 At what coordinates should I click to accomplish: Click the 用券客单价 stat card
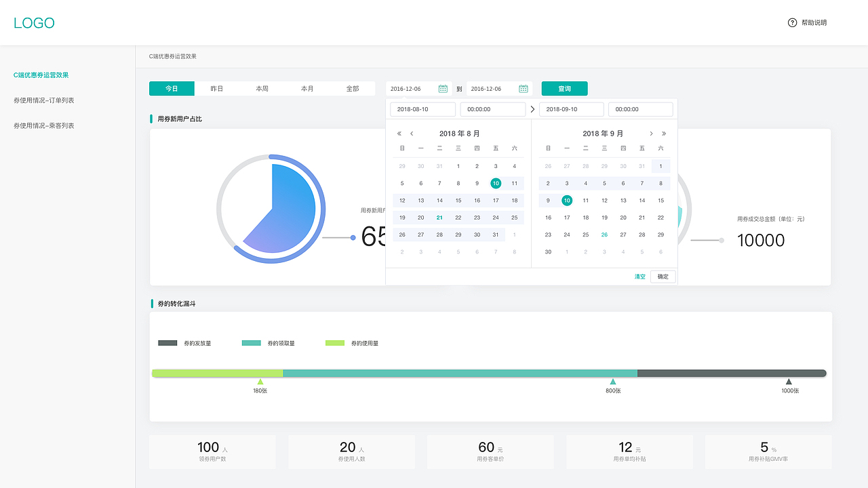pyautogui.click(x=490, y=451)
